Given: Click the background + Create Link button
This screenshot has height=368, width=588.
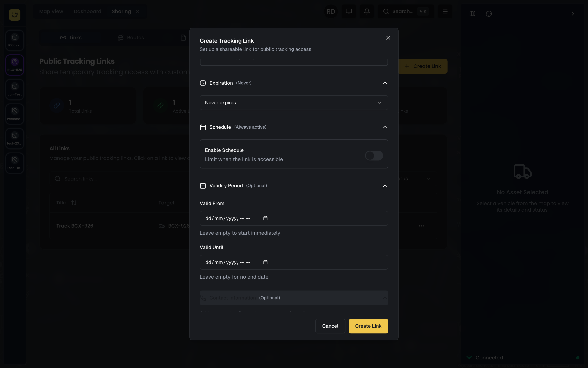Looking at the screenshot, I should [x=423, y=66].
